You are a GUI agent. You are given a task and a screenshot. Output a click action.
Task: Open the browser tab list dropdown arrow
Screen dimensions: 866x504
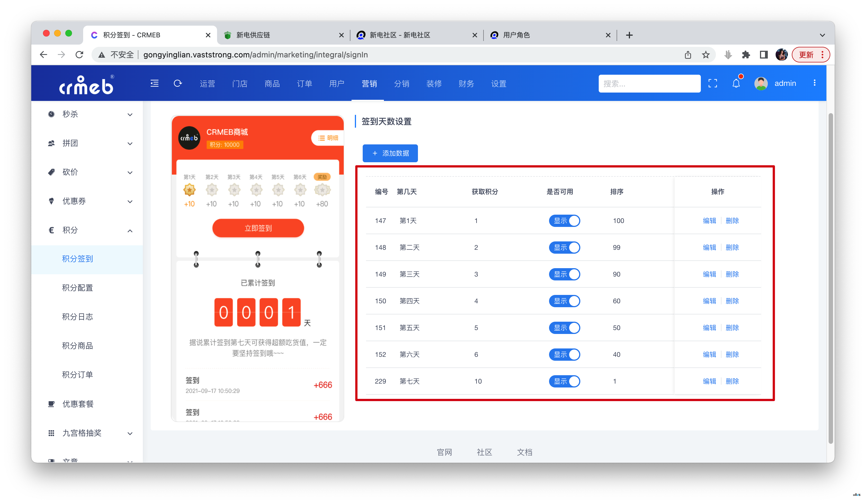822,35
